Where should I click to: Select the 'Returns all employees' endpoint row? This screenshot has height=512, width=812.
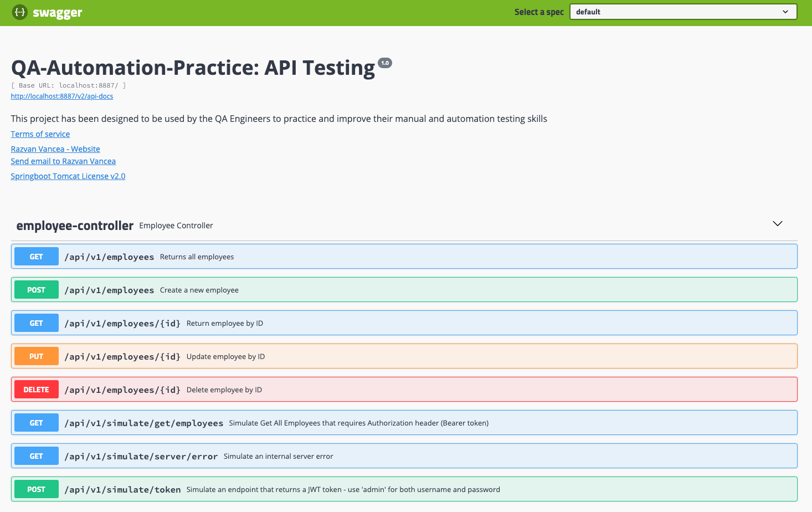[388, 256]
